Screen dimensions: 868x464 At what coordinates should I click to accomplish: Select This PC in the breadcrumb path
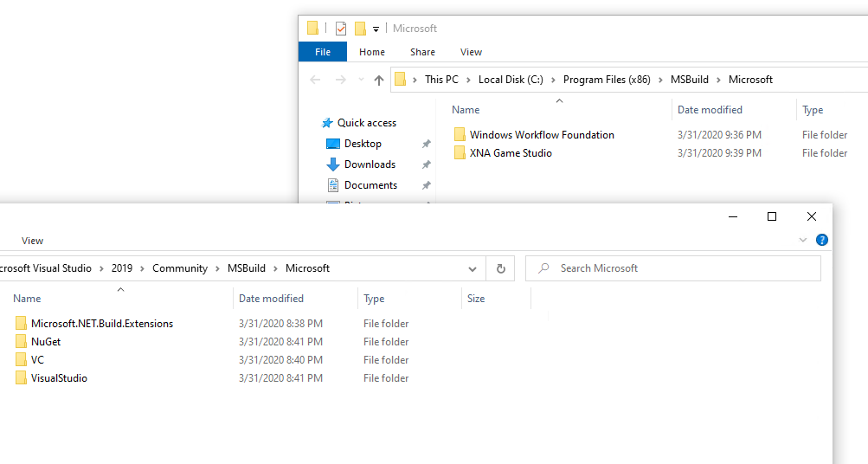441,80
